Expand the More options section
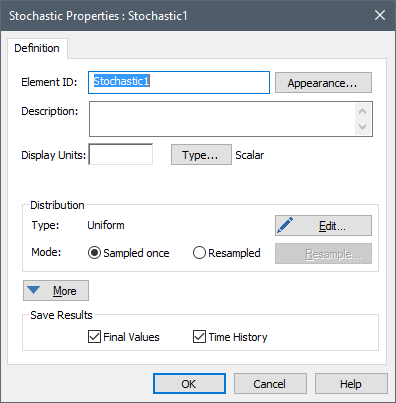The image size is (396, 403). pos(56,291)
